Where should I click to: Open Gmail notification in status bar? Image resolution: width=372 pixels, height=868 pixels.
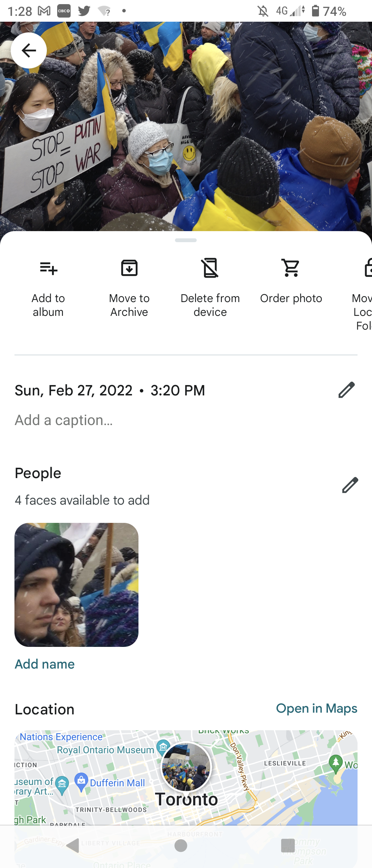click(x=44, y=11)
